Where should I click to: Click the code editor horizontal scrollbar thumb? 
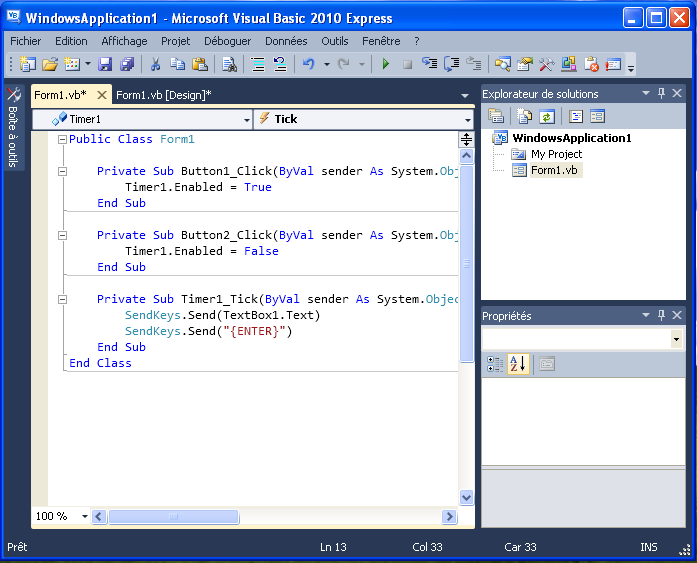point(174,516)
